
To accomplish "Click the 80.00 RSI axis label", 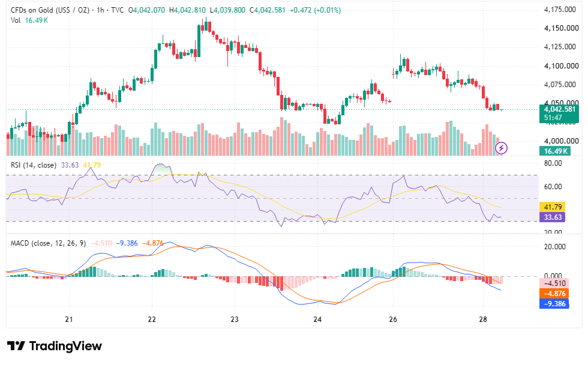I will 553,163.
